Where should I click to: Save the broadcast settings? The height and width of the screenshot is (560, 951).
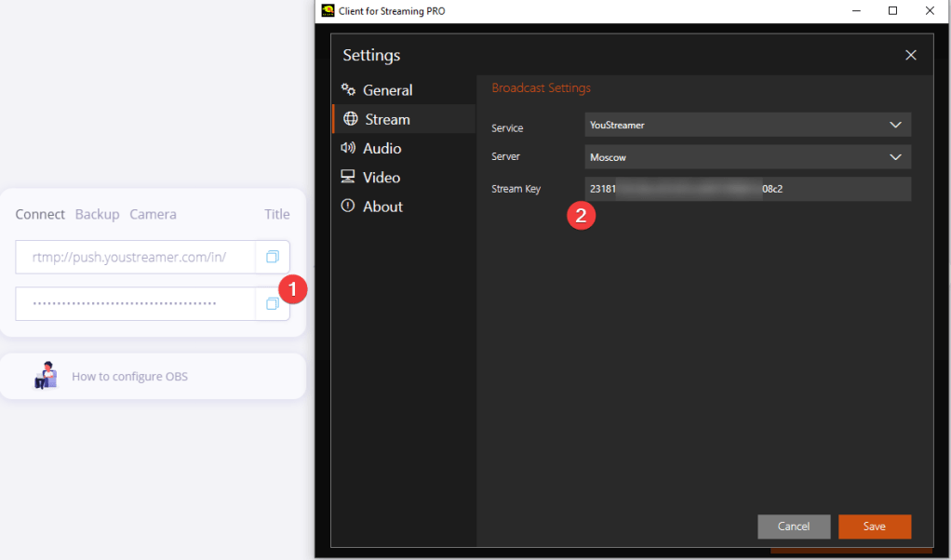coord(874,527)
